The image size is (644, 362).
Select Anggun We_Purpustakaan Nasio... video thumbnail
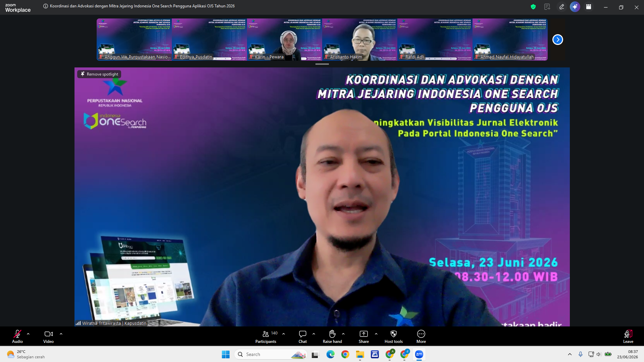point(134,40)
